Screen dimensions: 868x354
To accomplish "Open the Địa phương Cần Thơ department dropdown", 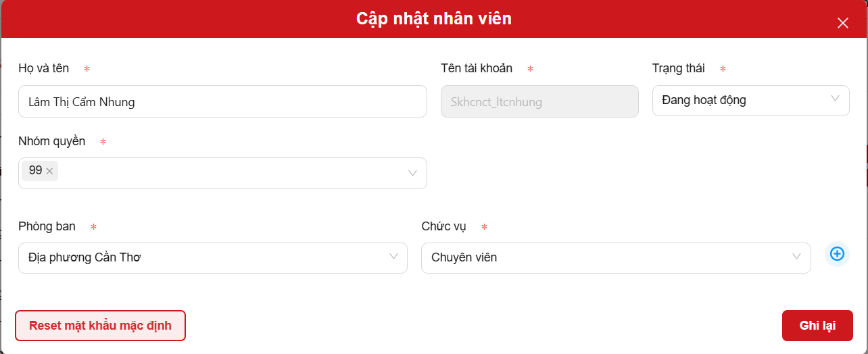I will click(203, 258).
